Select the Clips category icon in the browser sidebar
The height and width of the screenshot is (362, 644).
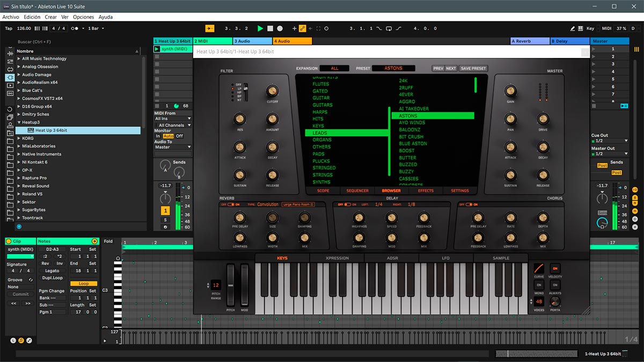10,85
